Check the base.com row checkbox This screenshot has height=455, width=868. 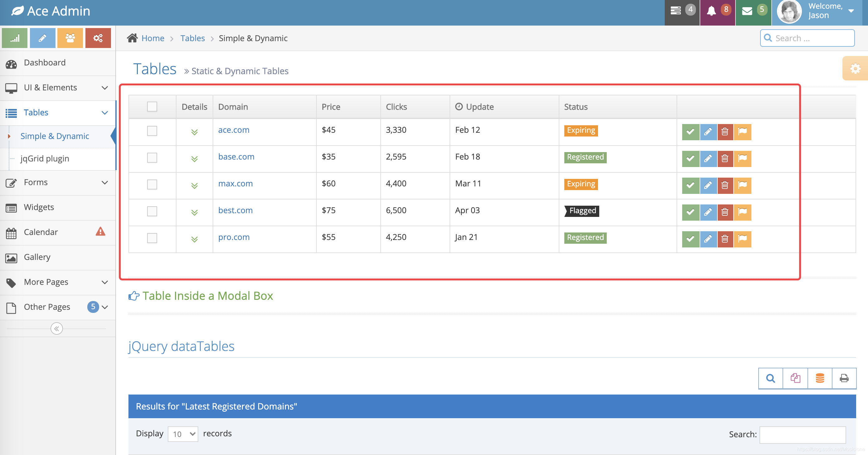152,158
